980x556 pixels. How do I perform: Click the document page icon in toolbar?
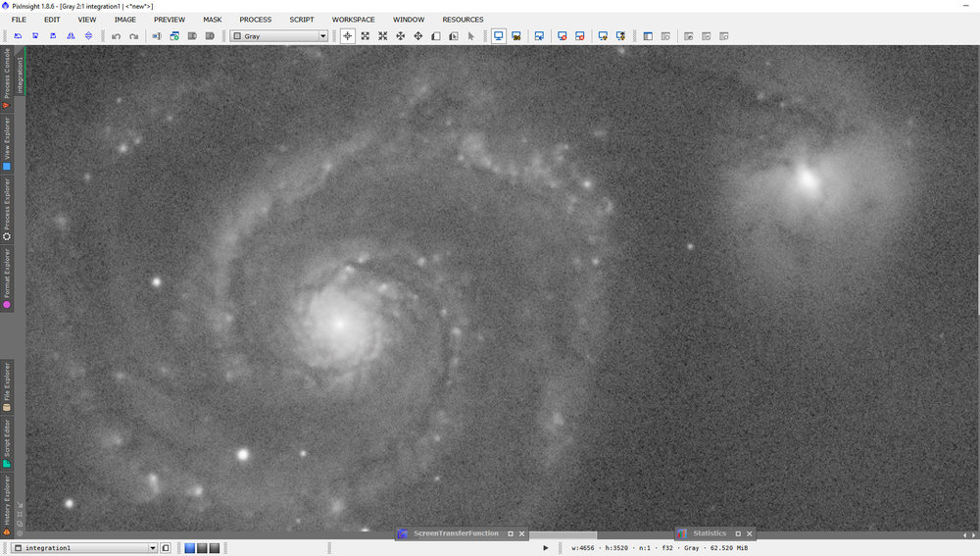436,36
